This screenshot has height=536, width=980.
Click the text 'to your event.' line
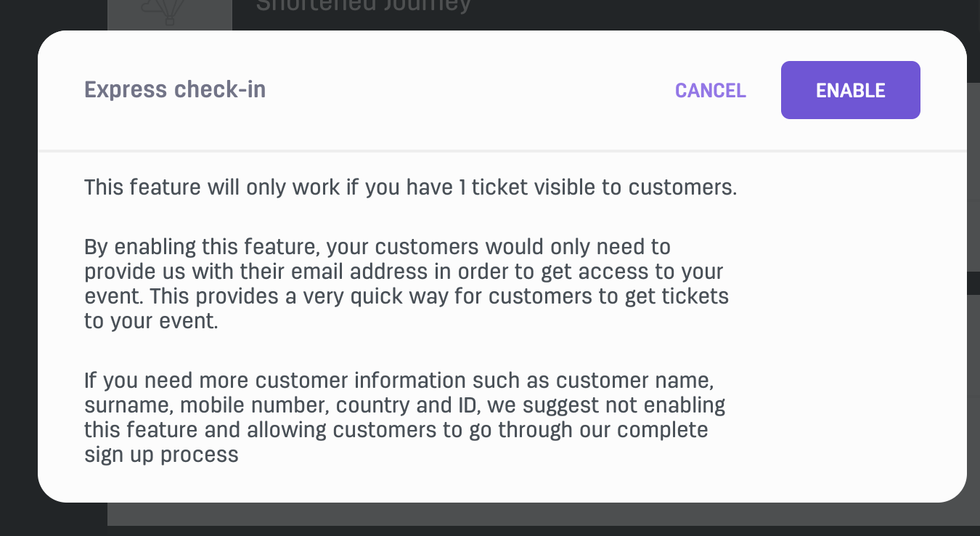pyautogui.click(x=151, y=322)
